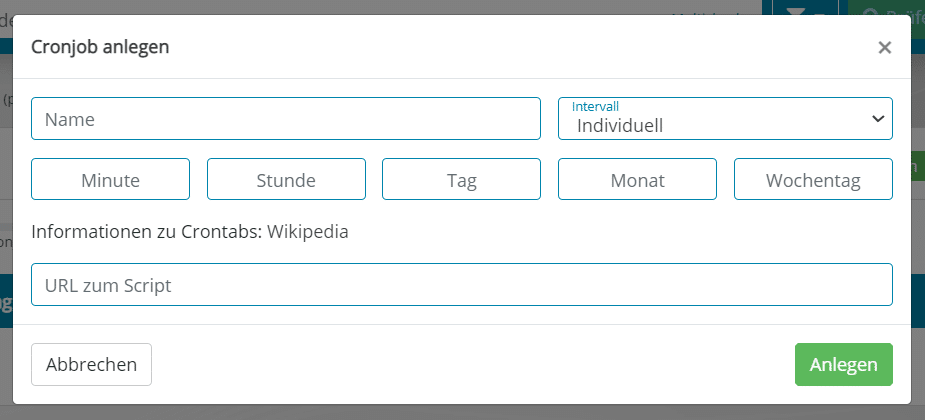Focus the Name input field
Screen dimensions: 925x420
pyautogui.click(x=286, y=119)
